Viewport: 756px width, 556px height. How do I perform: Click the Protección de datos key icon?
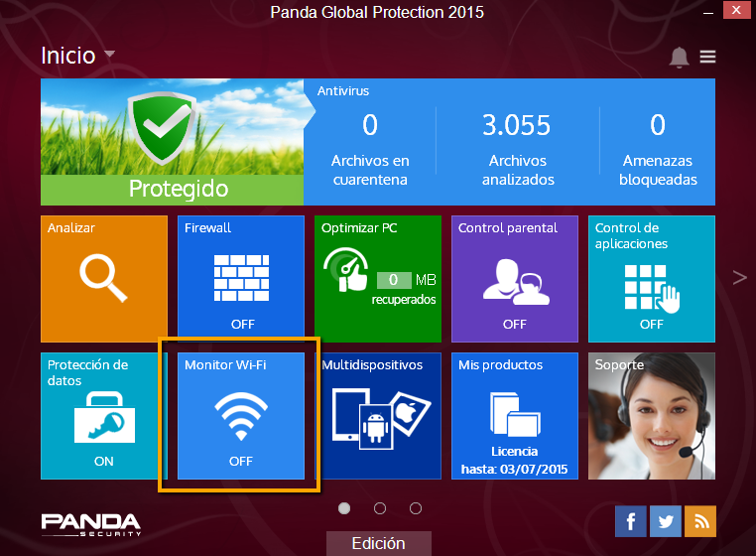click(x=104, y=417)
